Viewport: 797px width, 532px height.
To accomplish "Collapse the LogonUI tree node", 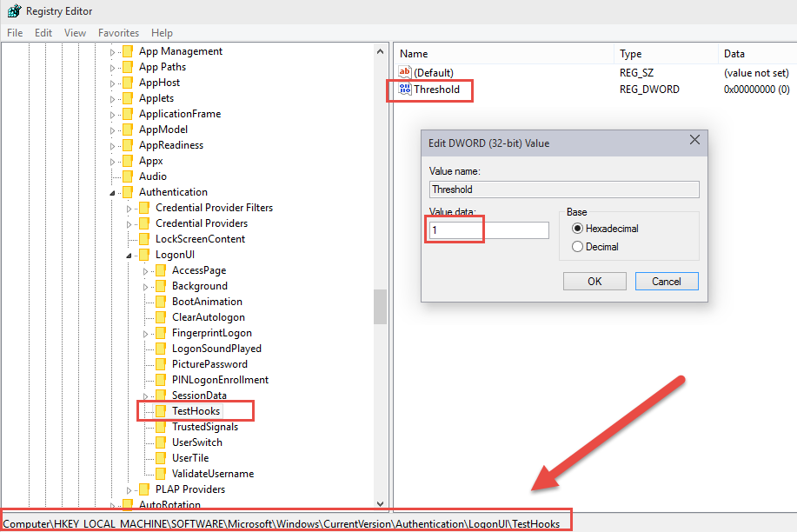I will pyautogui.click(x=129, y=256).
